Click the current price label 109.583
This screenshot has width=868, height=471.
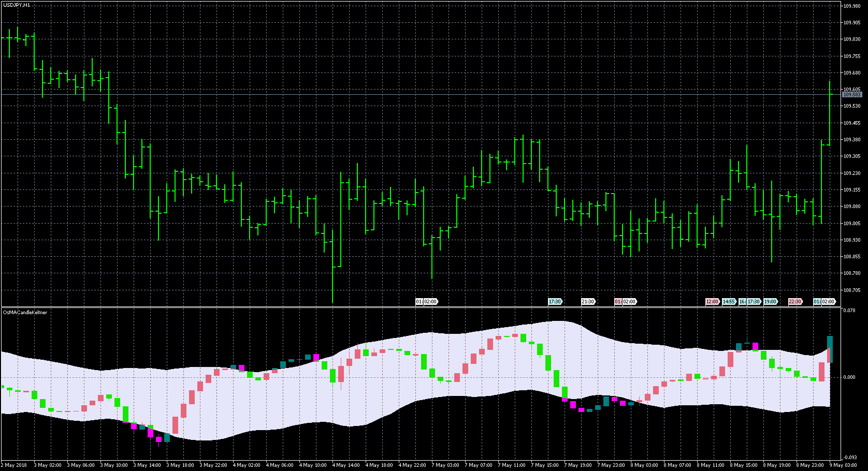852,95
